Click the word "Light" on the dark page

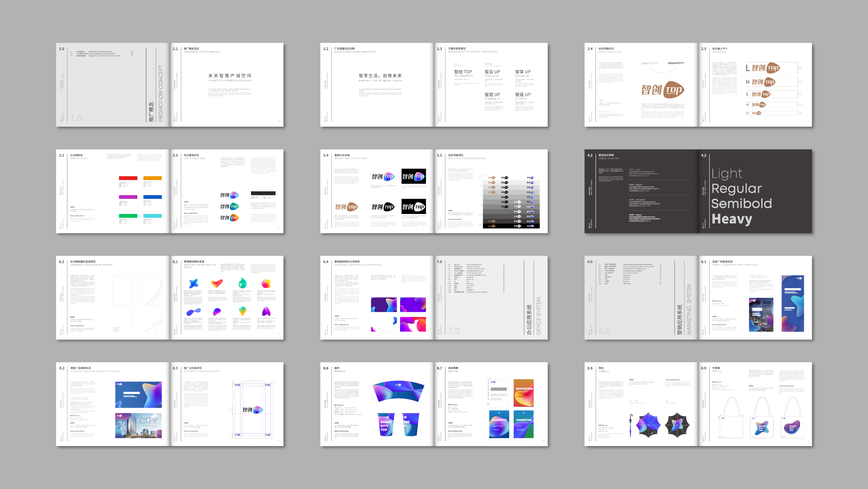click(x=727, y=173)
